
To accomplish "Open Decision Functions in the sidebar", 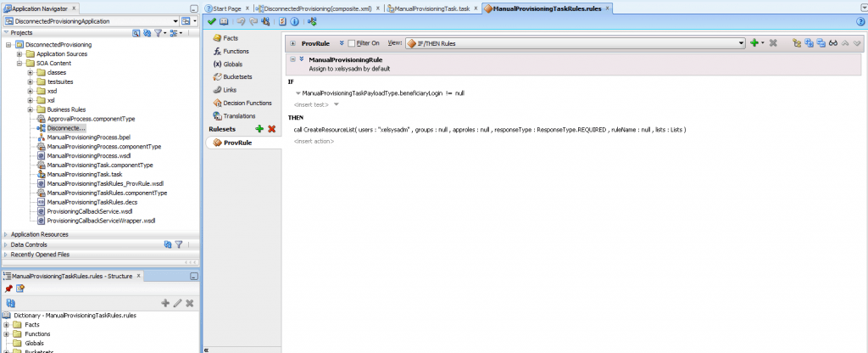I will [x=247, y=103].
